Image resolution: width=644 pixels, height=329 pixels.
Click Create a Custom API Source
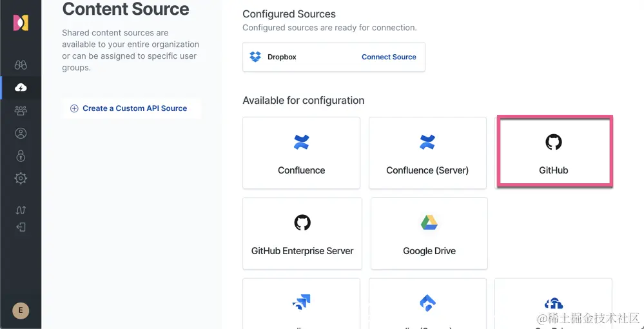click(132, 108)
